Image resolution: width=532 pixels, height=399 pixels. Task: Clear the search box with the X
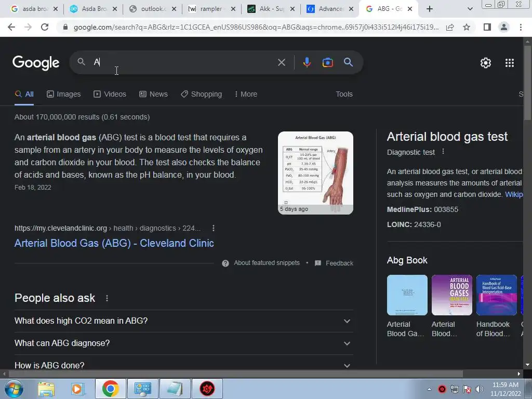(281, 62)
